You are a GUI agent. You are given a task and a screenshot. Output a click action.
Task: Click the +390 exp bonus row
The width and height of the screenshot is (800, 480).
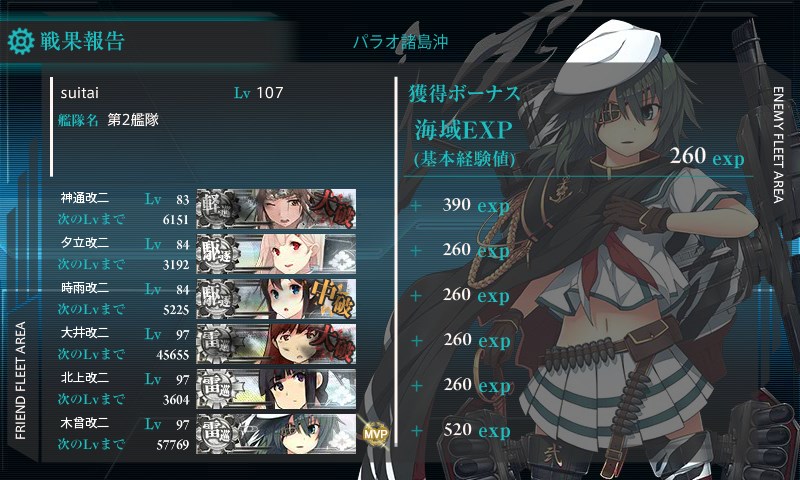pos(461,206)
